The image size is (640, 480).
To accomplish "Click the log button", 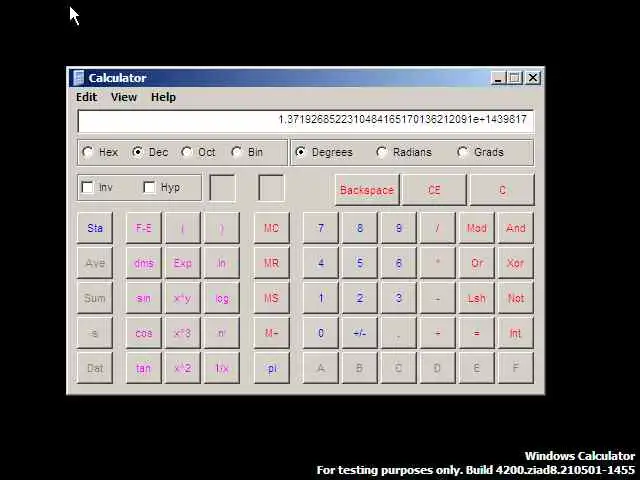I will tap(222, 298).
